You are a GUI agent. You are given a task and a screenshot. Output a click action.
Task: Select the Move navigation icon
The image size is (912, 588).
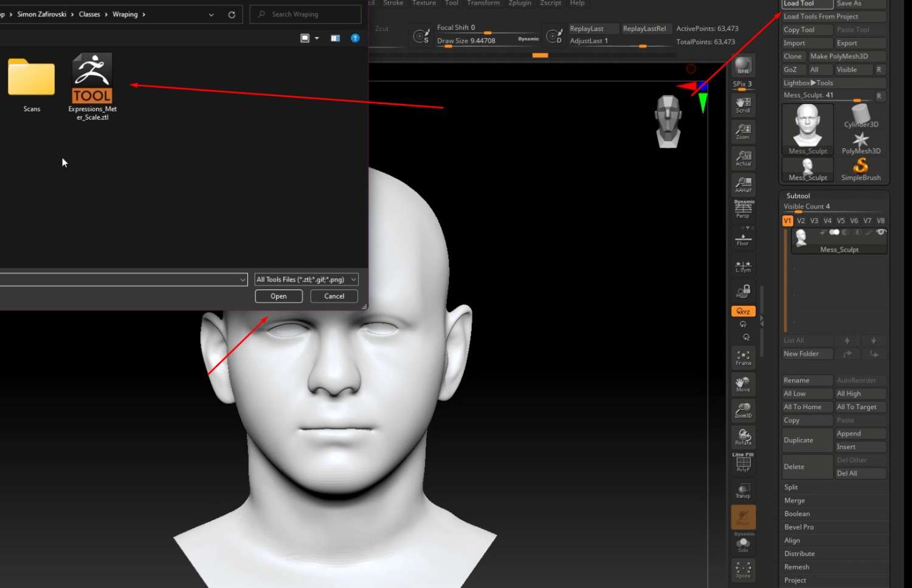(x=743, y=384)
